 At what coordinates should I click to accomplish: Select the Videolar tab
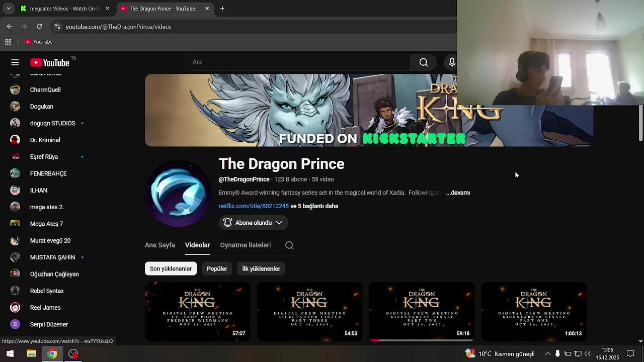(x=198, y=245)
